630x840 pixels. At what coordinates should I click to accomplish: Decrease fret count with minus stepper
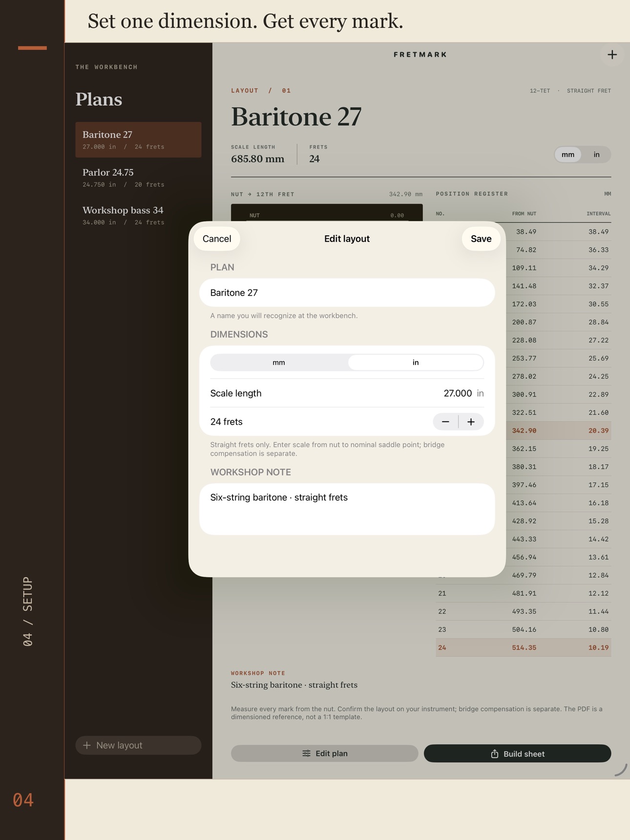[x=445, y=421]
